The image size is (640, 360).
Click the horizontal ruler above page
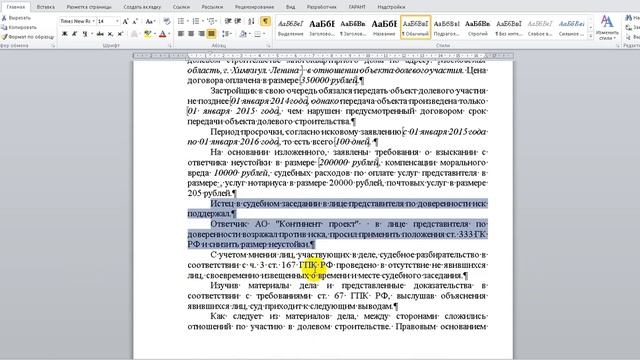pyautogui.click(x=323, y=55)
